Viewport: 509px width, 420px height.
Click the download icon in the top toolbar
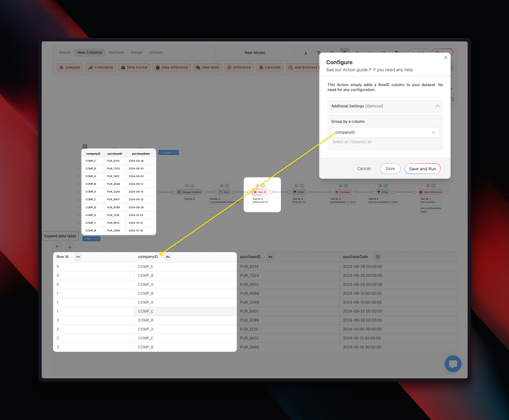tap(306, 53)
